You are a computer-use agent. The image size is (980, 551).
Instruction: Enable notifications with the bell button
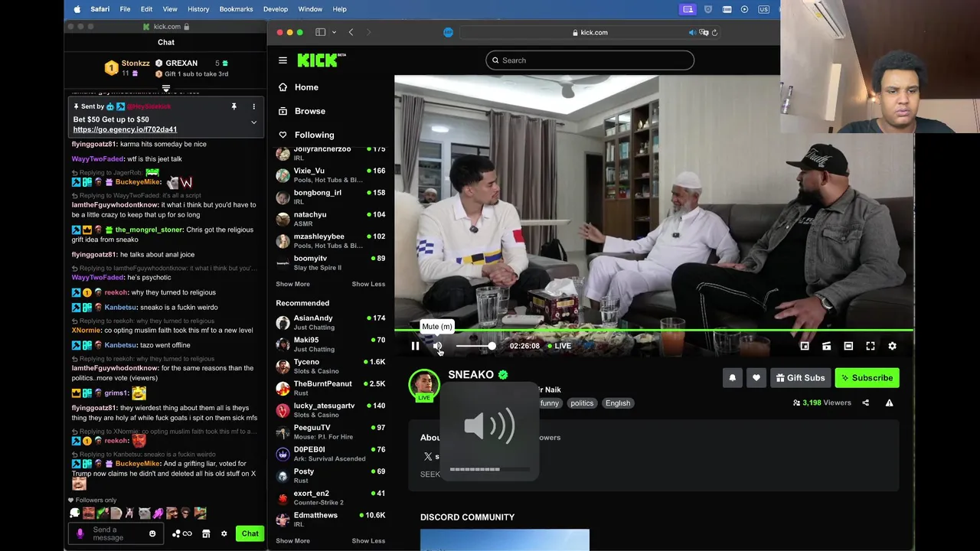pos(732,377)
